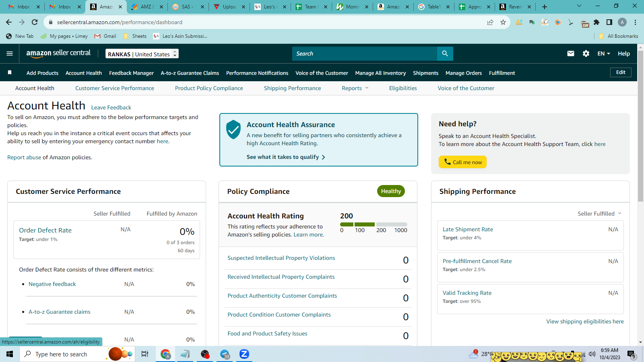Click the bookmark flag in the favorites bar
Image resolution: width=644 pixels, height=362 pixels.
coord(10,73)
